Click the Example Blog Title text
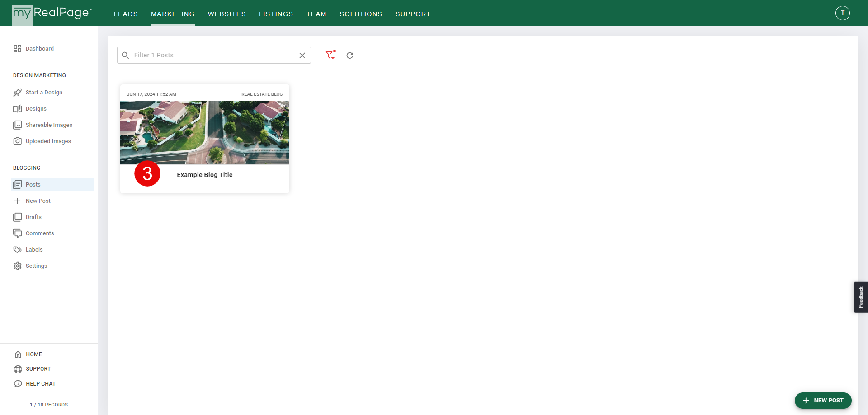 (x=205, y=175)
